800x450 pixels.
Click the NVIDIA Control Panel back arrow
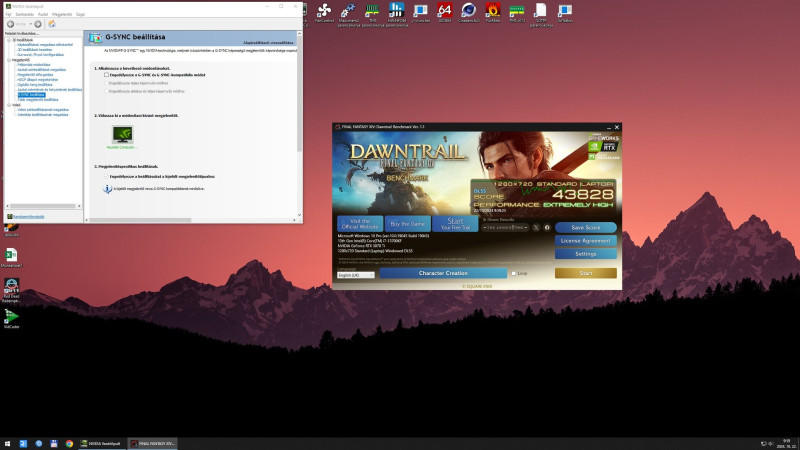click(10, 24)
